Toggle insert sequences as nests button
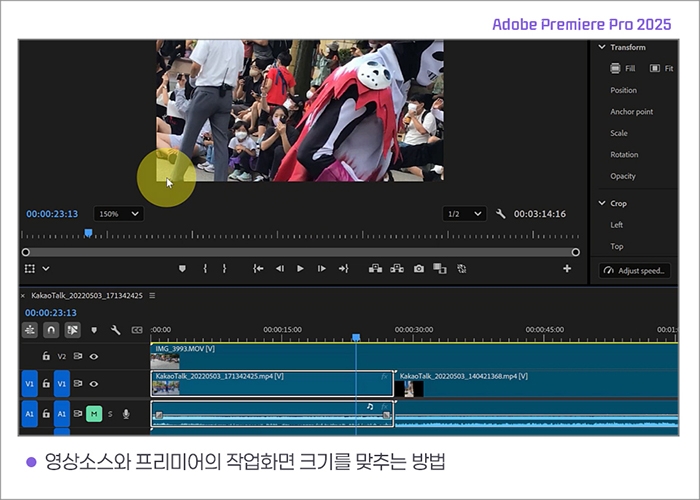This screenshot has width=700, height=500. click(30, 330)
